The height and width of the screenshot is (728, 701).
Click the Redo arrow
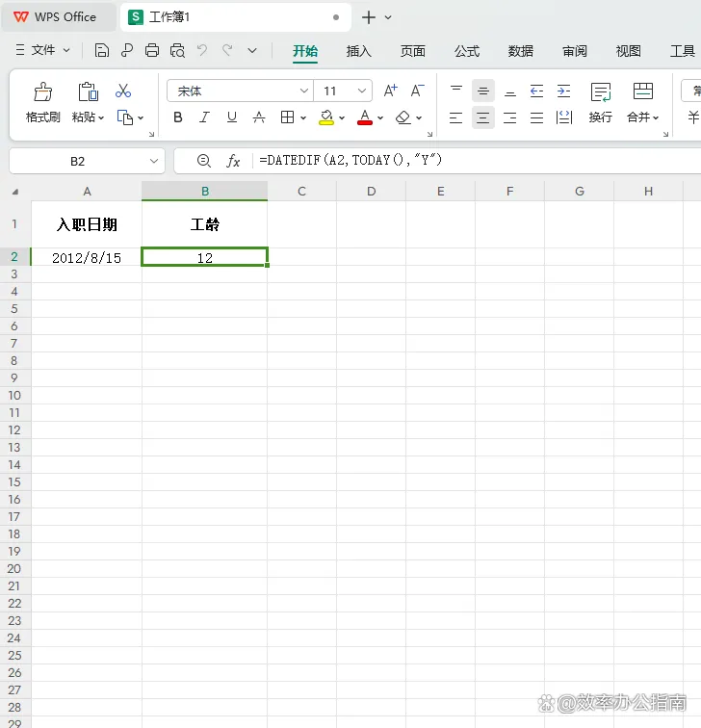tap(227, 50)
